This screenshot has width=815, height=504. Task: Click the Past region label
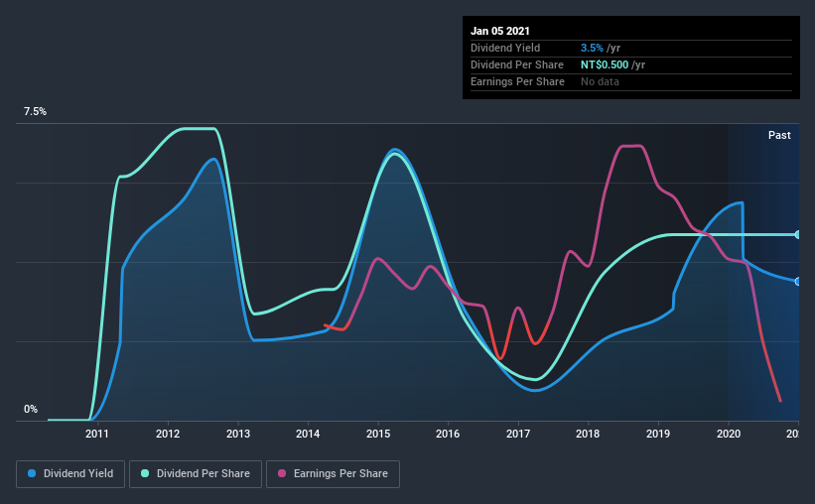click(x=779, y=135)
